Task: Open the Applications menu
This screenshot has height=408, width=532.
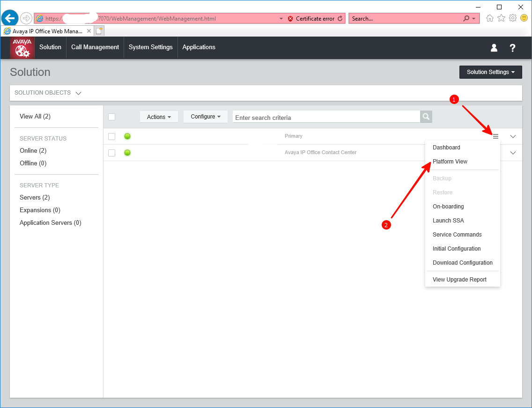Action: pos(199,47)
